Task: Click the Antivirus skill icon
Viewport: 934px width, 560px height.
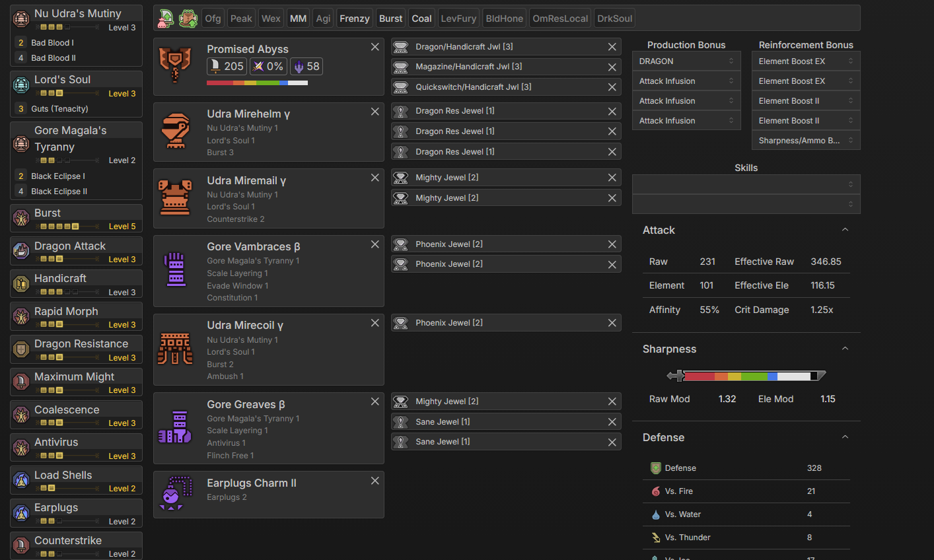Action: point(21,448)
